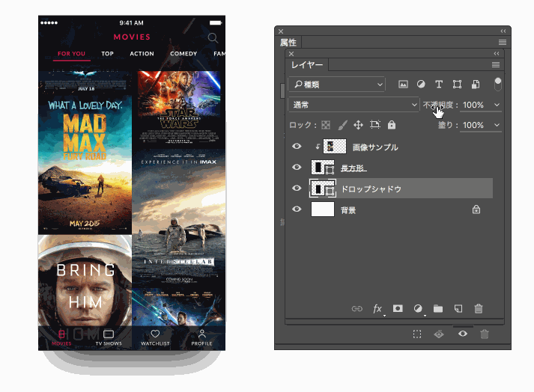Collapse the レイヤー panel with double arrows

coord(497,53)
